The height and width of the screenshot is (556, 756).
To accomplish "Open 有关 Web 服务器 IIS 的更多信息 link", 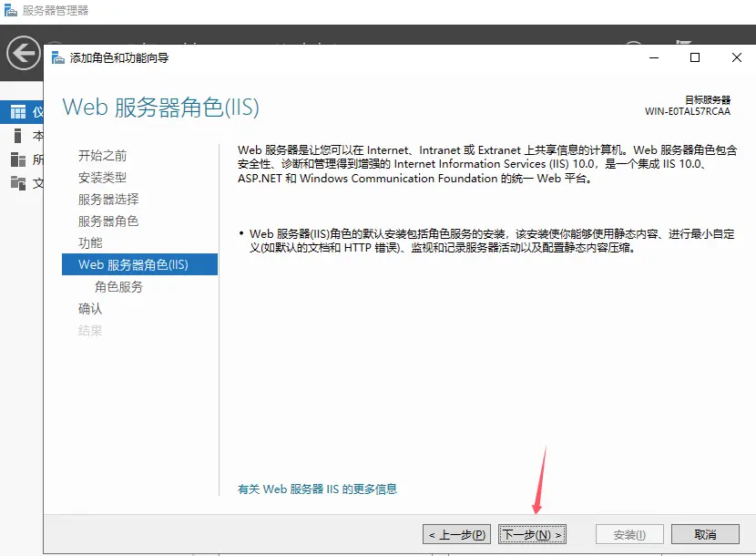I will click(x=317, y=489).
